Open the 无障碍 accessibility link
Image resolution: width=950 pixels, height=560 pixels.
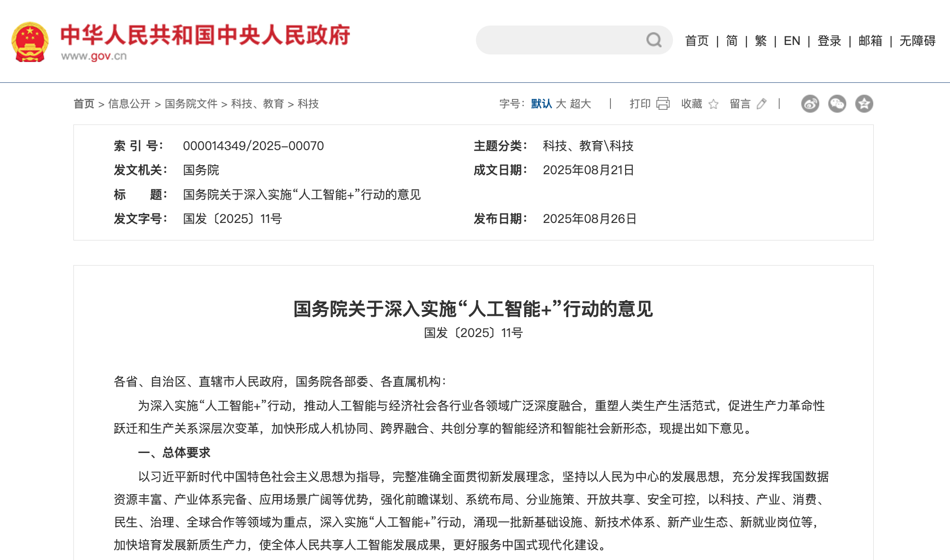tap(917, 41)
